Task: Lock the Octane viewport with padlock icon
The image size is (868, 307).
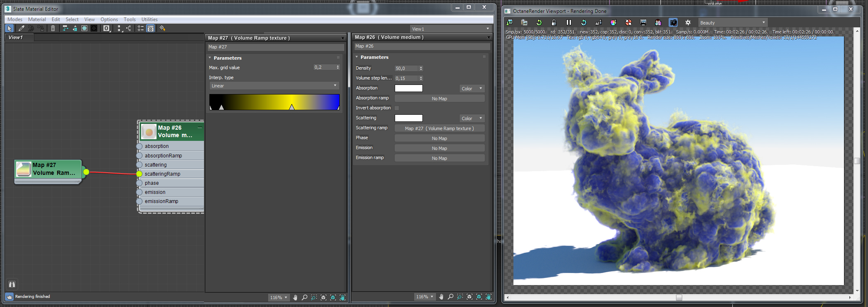Action: click(x=554, y=23)
